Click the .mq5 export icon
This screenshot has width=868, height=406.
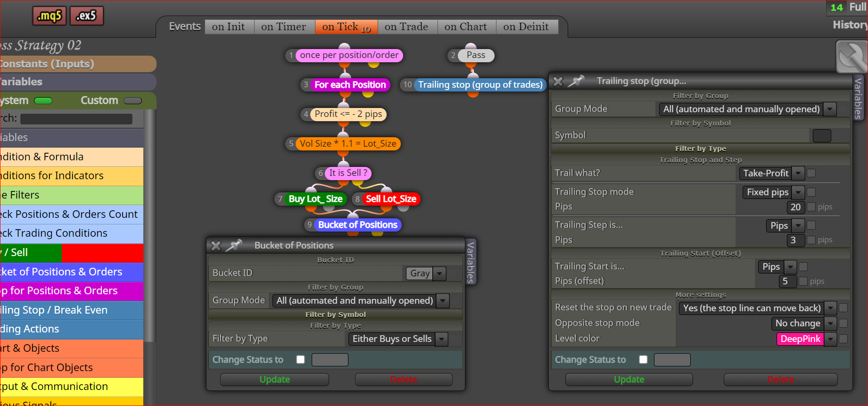(x=49, y=16)
